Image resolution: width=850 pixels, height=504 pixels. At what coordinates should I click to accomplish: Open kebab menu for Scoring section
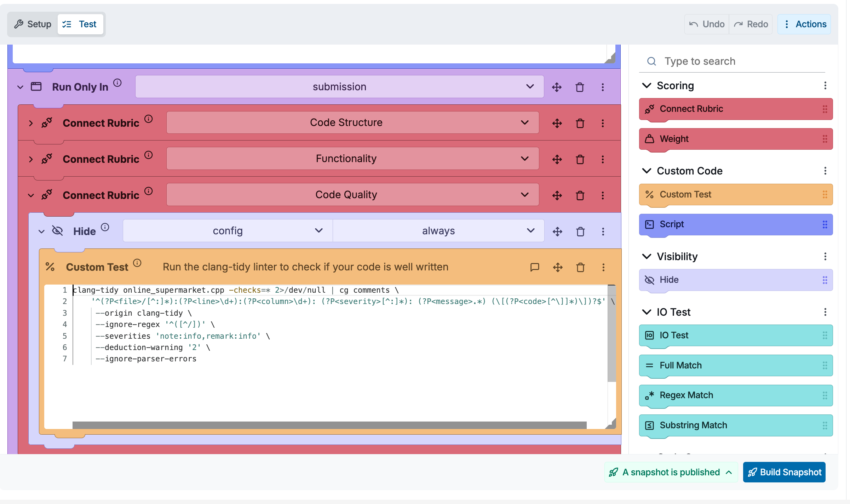825,86
